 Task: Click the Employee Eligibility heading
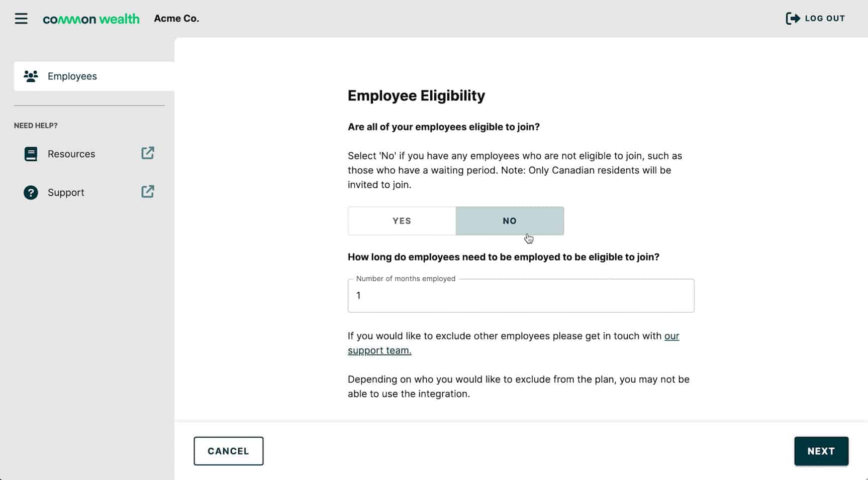416,95
